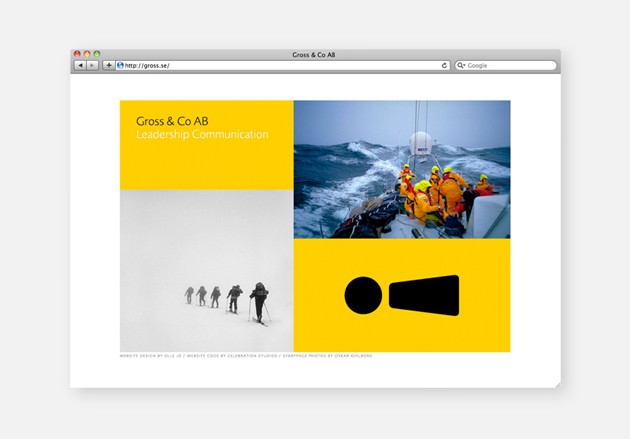Click the Startpage photos by Oskar Kihlborg credit
630x439 pixels.
[x=327, y=356]
